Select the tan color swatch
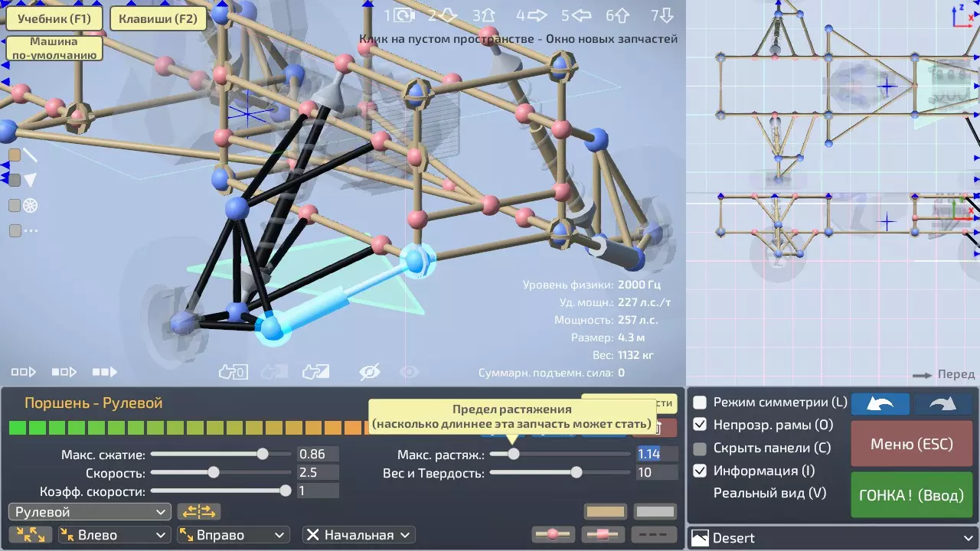Screen dimensions: 980x551 pos(605,512)
